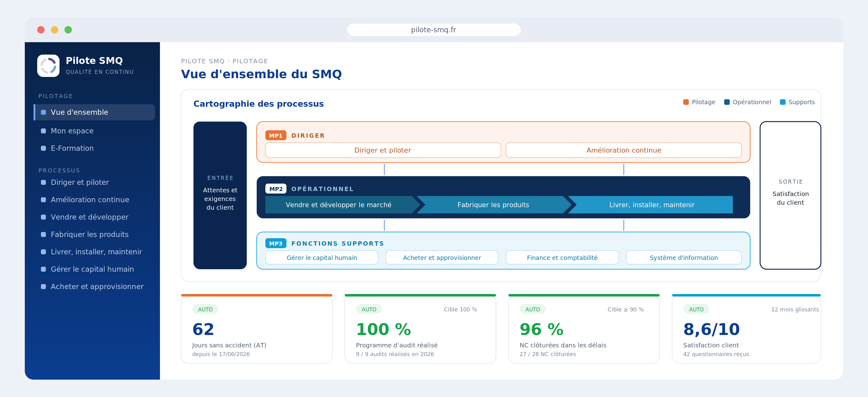This screenshot has width=868, height=397.
Task: Click the orange Pilotage legend swatch
Action: coord(686,102)
